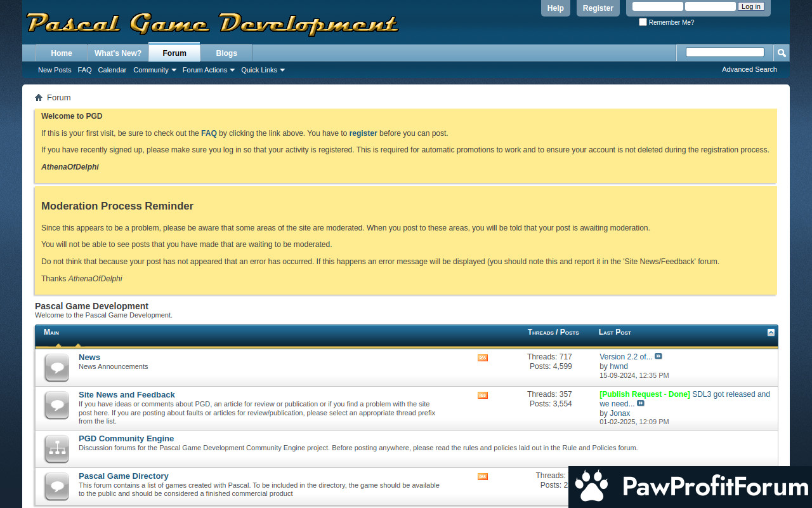Open the Blogs tab

226,53
